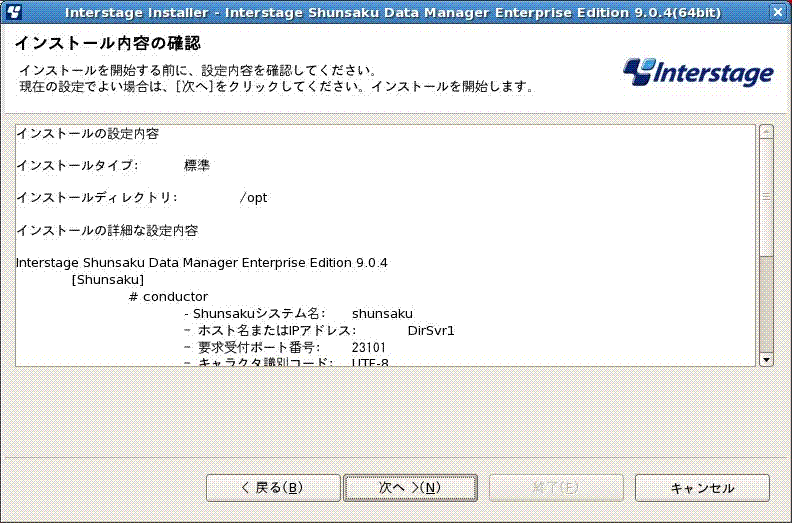Cancel installation with キャンセル button
This screenshot has height=523, width=792.
click(x=702, y=488)
